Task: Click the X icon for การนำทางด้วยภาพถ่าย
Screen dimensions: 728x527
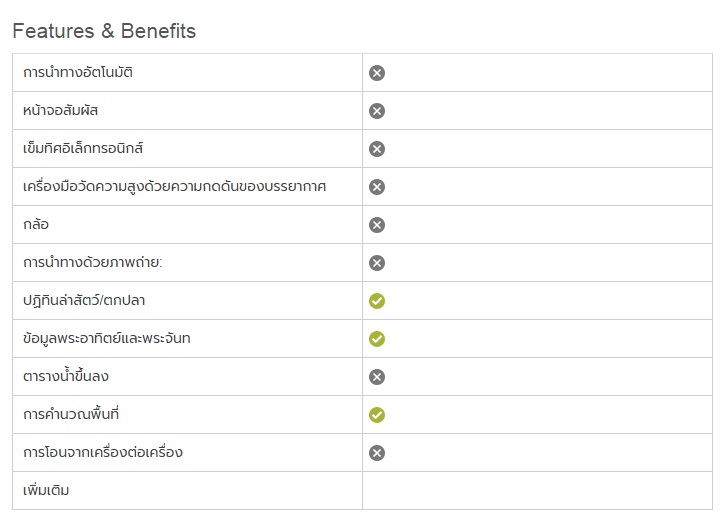Action: point(377,263)
